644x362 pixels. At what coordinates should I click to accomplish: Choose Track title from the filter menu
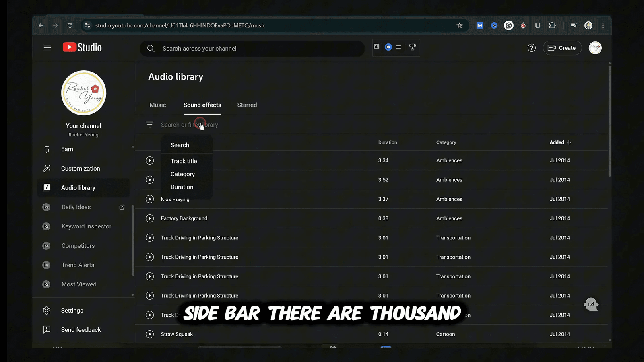click(184, 161)
